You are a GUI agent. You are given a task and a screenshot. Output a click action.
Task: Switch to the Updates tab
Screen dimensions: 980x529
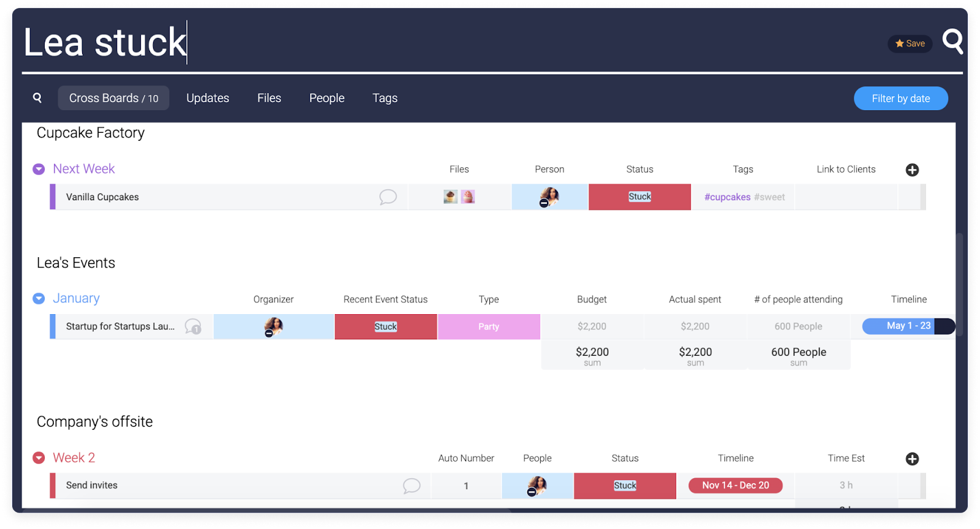pos(208,98)
